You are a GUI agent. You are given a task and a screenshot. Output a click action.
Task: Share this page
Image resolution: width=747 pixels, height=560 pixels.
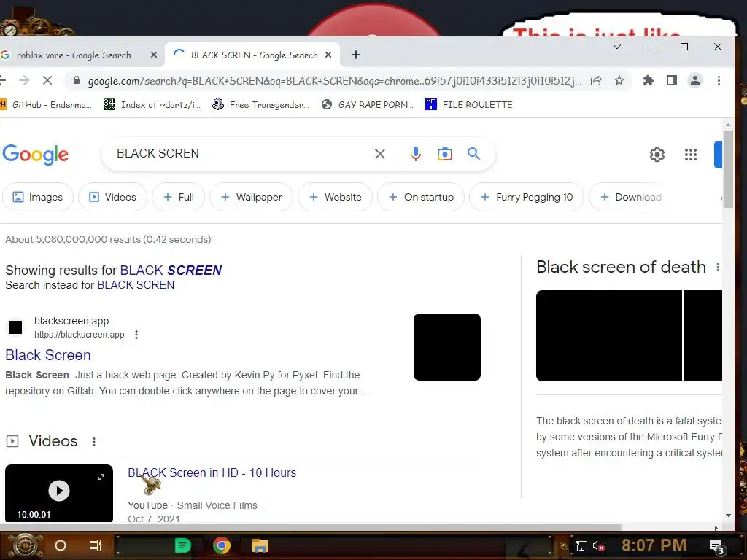point(596,80)
